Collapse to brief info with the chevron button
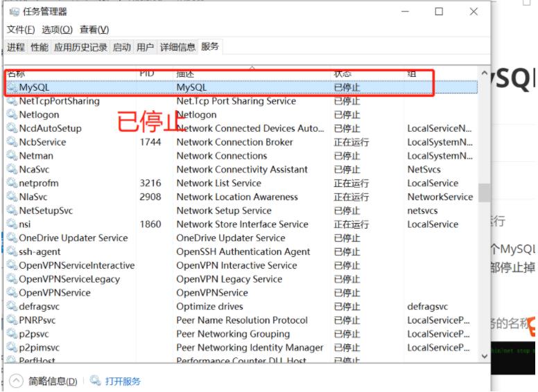538x392 pixels. [x=15, y=381]
